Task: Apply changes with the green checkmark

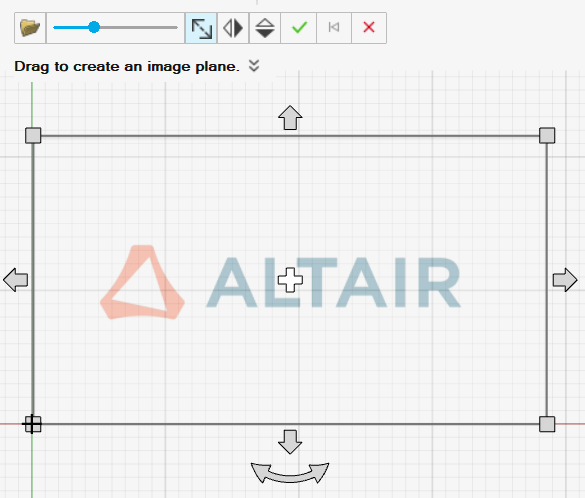Action: tap(299, 28)
